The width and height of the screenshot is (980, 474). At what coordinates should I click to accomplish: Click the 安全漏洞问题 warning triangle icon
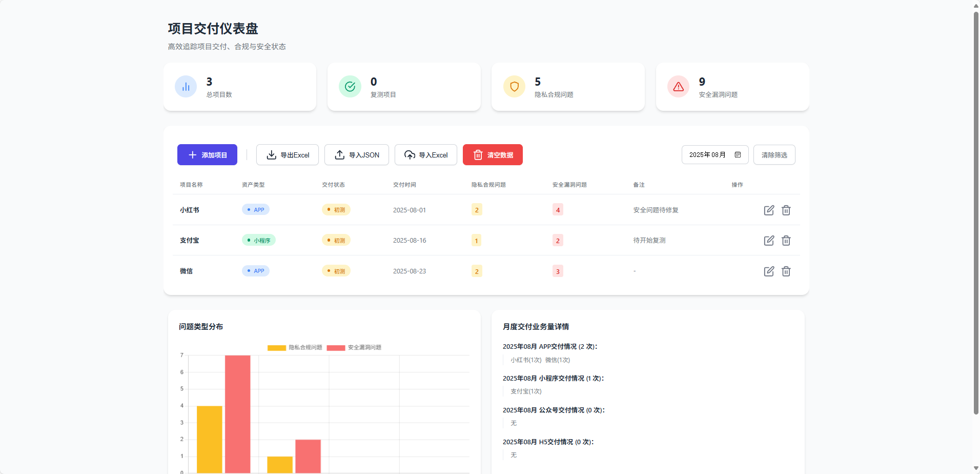(x=678, y=87)
